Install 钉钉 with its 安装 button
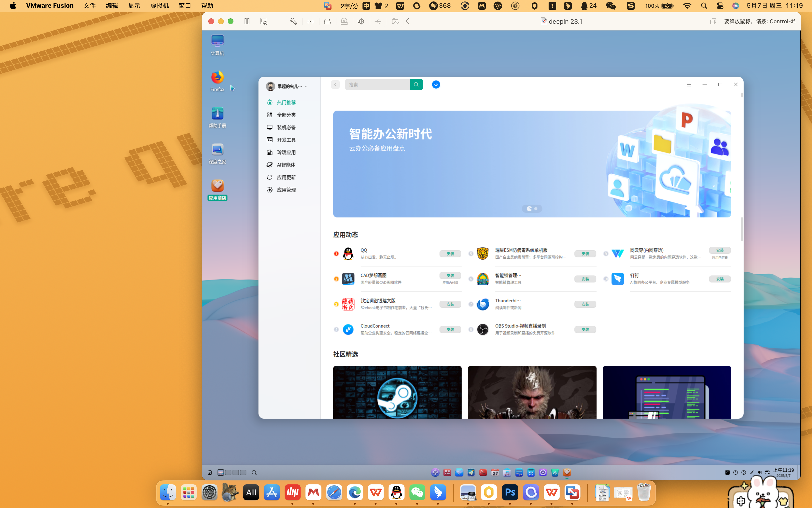812x508 pixels. [720, 279]
